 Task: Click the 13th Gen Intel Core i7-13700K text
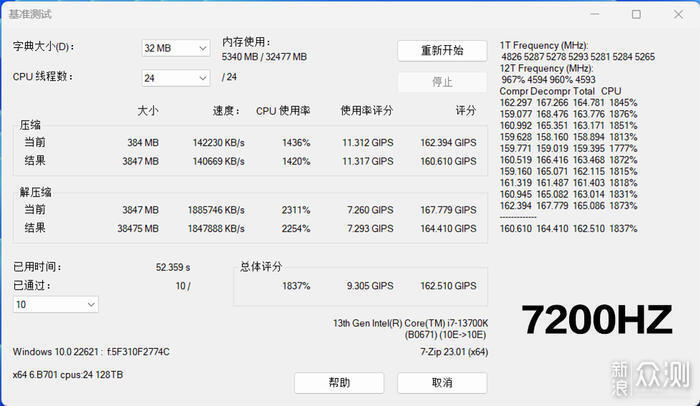tap(410, 323)
